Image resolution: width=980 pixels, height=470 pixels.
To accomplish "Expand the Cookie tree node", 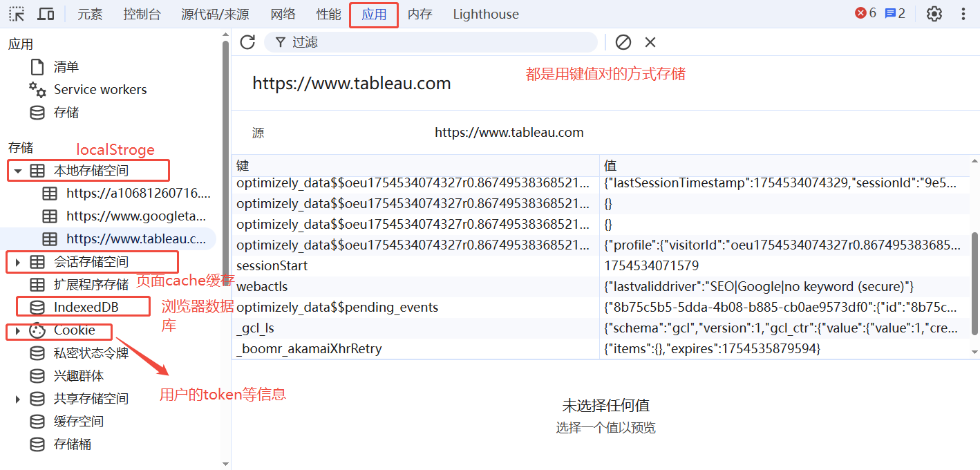I will [18, 331].
